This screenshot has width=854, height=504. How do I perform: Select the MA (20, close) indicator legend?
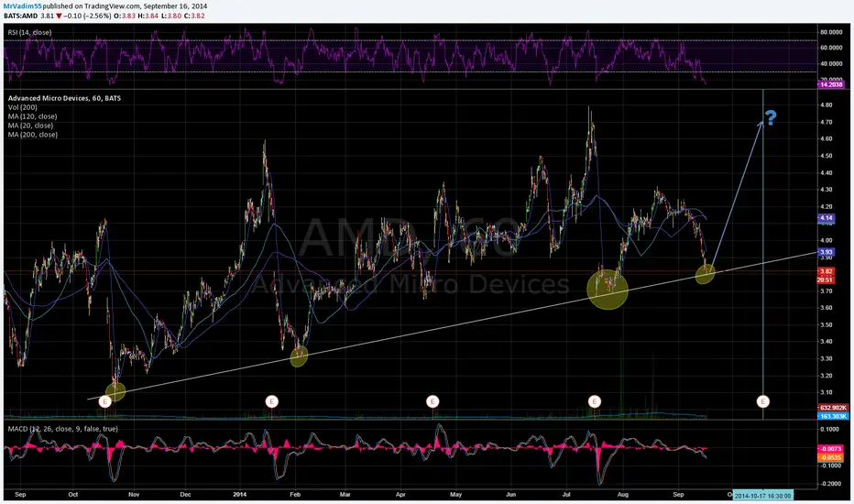[30, 126]
